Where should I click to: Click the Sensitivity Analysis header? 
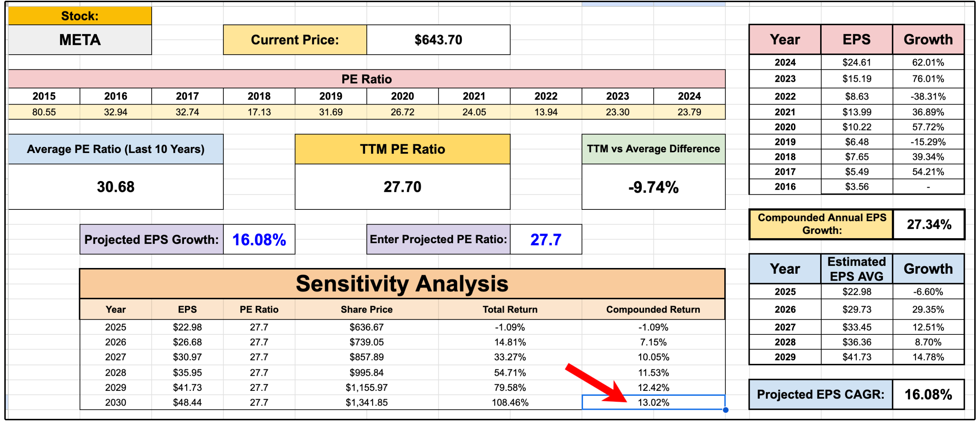[402, 284]
